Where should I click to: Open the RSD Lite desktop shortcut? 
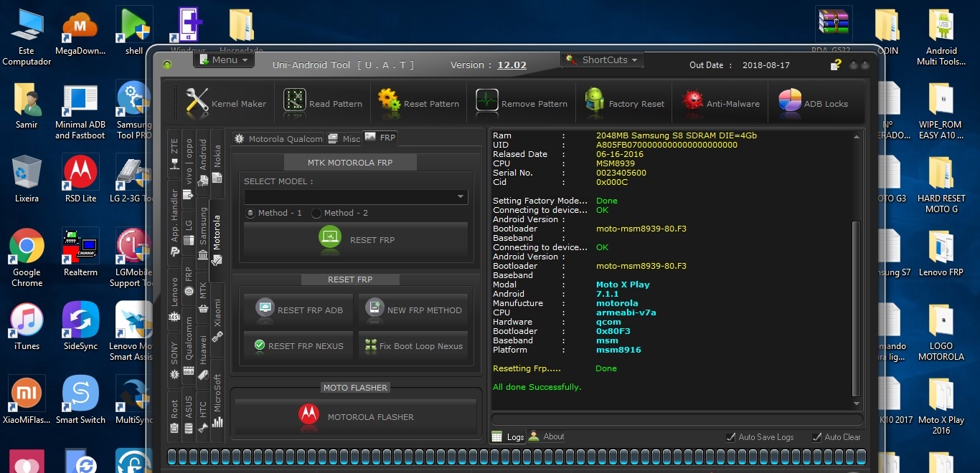[80, 179]
